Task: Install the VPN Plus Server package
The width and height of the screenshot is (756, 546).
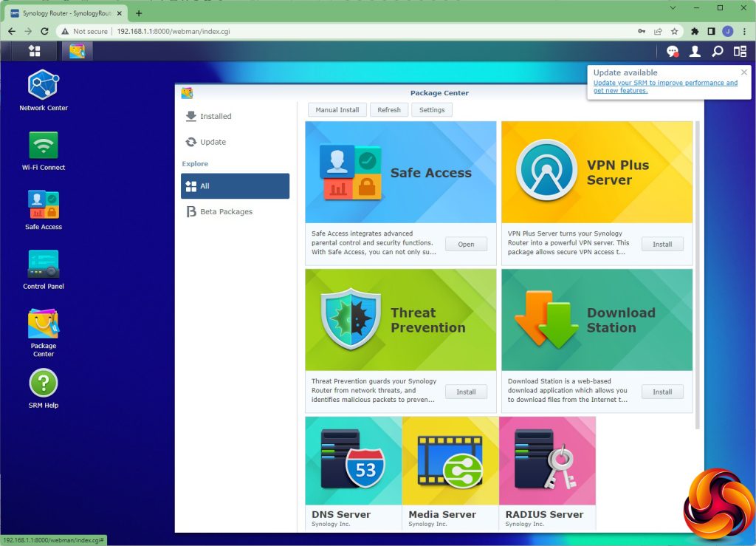Action: (662, 244)
